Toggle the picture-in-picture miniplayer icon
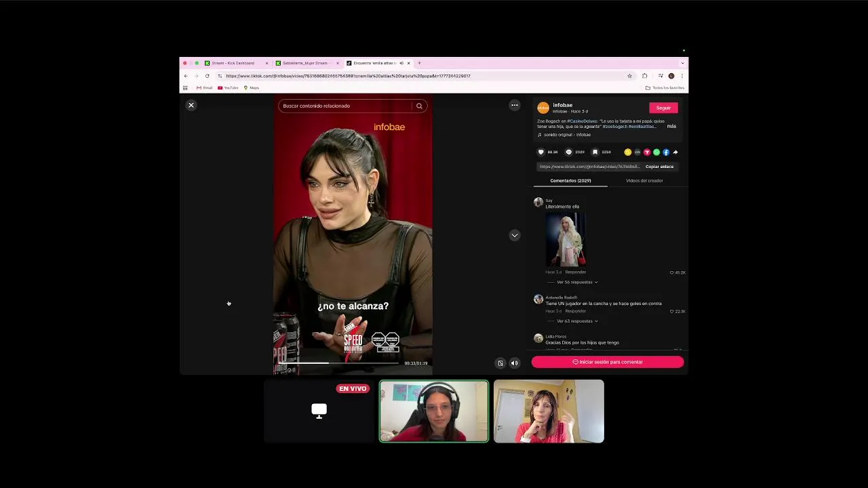Viewport: 868px width, 488px height. pyautogui.click(x=500, y=363)
